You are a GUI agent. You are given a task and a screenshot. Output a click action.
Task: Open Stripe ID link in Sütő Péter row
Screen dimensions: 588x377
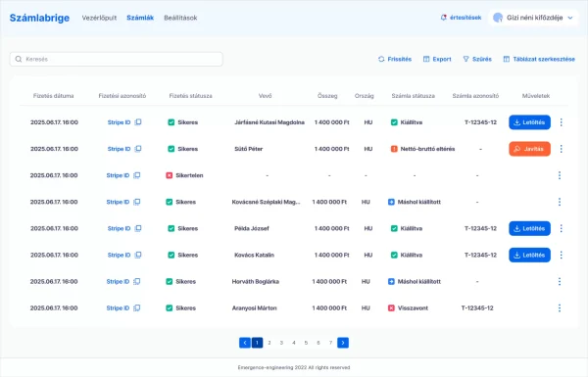click(119, 149)
